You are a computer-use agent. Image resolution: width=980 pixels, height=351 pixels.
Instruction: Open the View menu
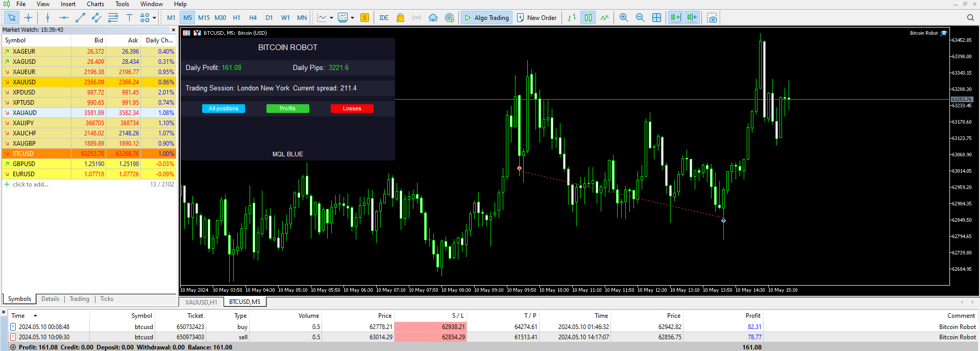pos(43,4)
